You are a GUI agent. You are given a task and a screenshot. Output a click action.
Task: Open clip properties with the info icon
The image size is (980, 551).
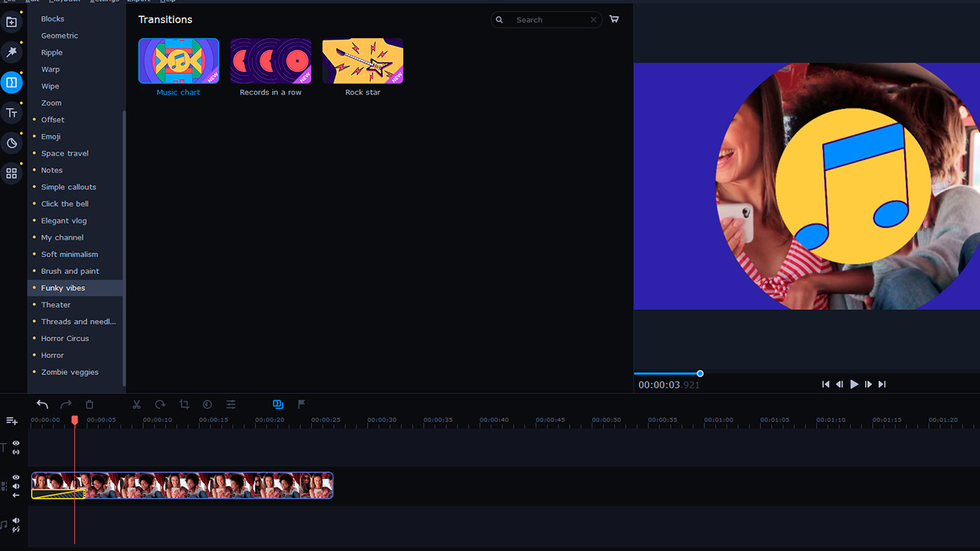(x=207, y=404)
